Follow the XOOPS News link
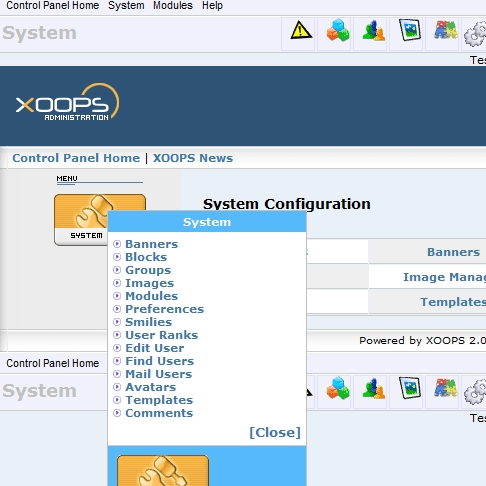This screenshot has height=486, width=486. [x=193, y=158]
